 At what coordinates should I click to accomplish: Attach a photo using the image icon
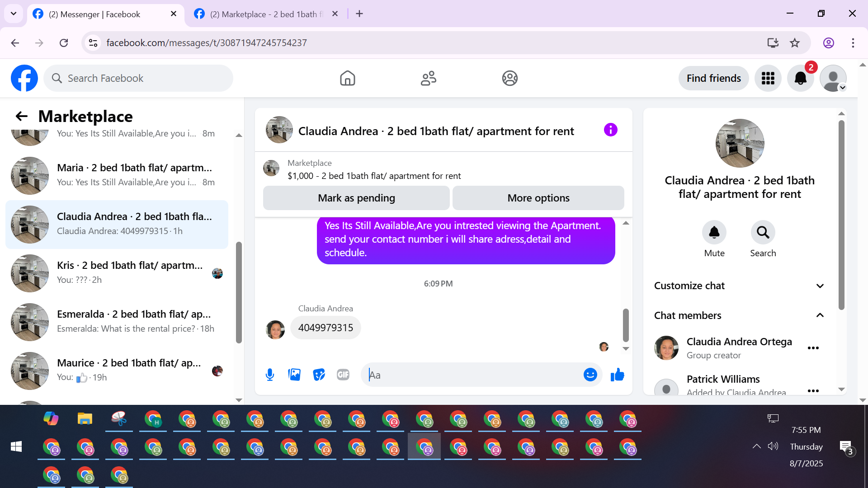coord(294,375)
